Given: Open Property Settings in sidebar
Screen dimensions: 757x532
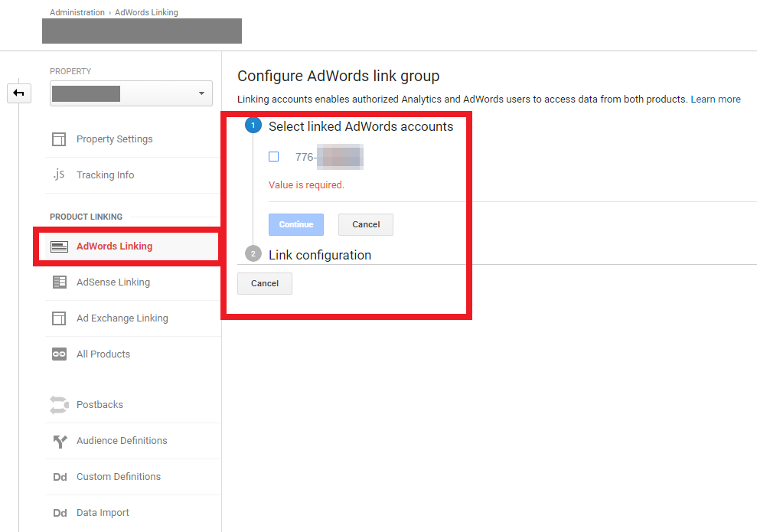Looking at the screenshot, I should click(114, 139).
